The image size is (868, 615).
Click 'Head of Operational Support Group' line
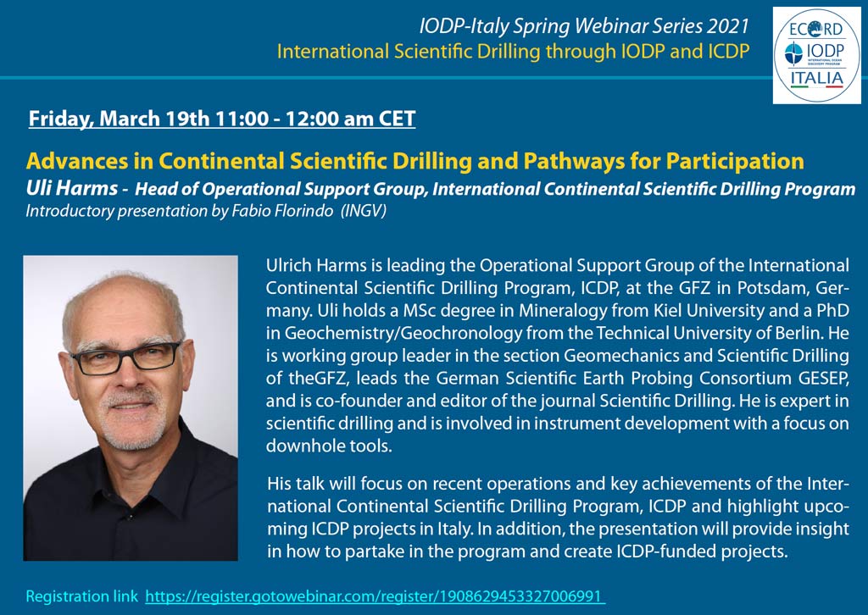click(x=495, y=189)
